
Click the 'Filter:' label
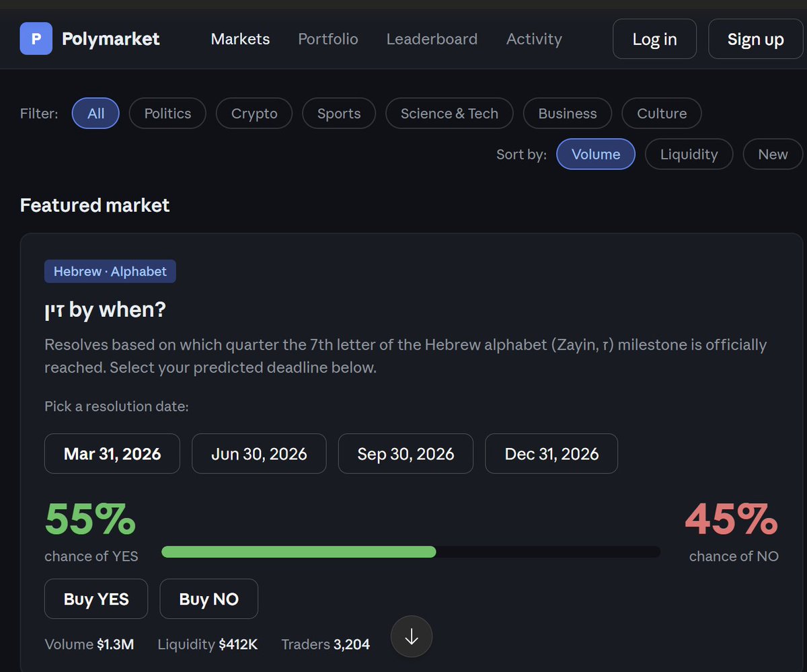(x=39, y=114)
